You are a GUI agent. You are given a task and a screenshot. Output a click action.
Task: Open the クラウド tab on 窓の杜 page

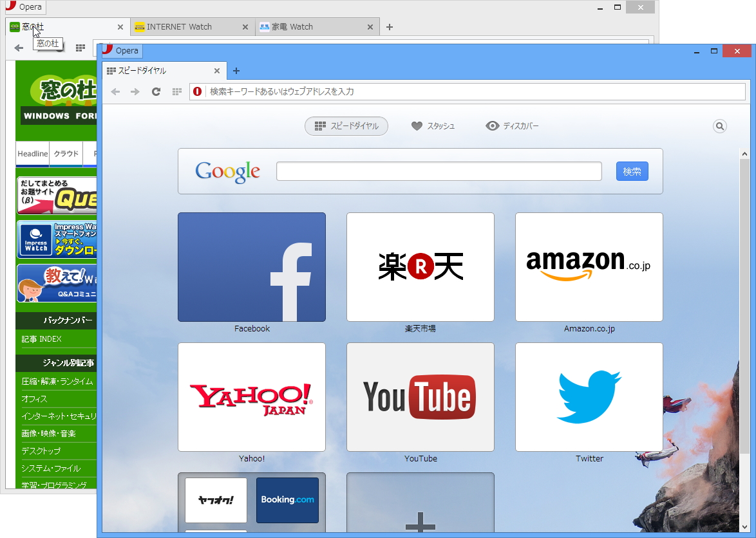[66, 154]
